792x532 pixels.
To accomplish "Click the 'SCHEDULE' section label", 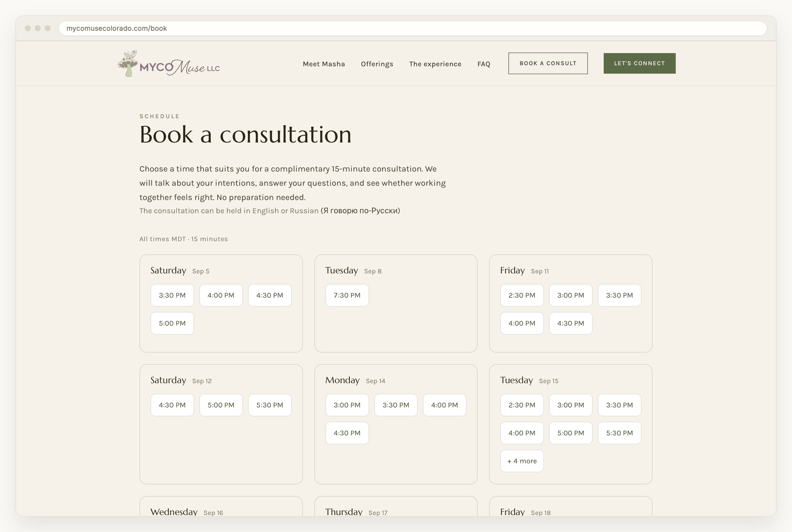I will pyautogui.click(x=159, y=116).
